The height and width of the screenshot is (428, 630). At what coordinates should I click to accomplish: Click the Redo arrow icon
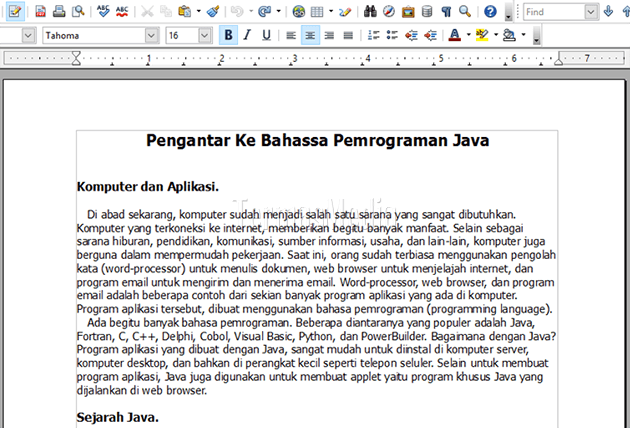coord(264,12)
